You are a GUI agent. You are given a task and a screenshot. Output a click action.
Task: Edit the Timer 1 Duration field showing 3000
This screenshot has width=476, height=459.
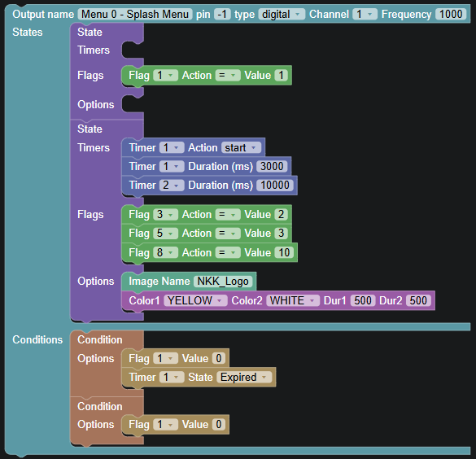272,166
